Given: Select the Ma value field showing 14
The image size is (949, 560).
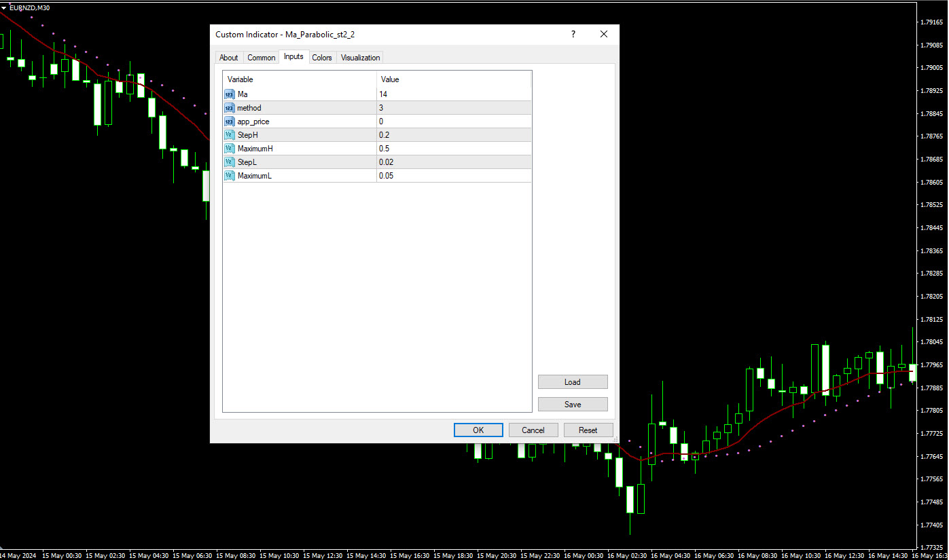Looking at the screenshot, I should (x=454, y=94).
